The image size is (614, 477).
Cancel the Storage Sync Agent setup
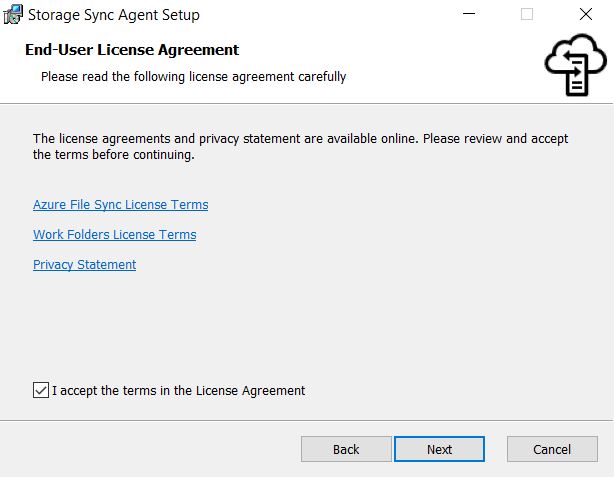[x=552, y=449]
